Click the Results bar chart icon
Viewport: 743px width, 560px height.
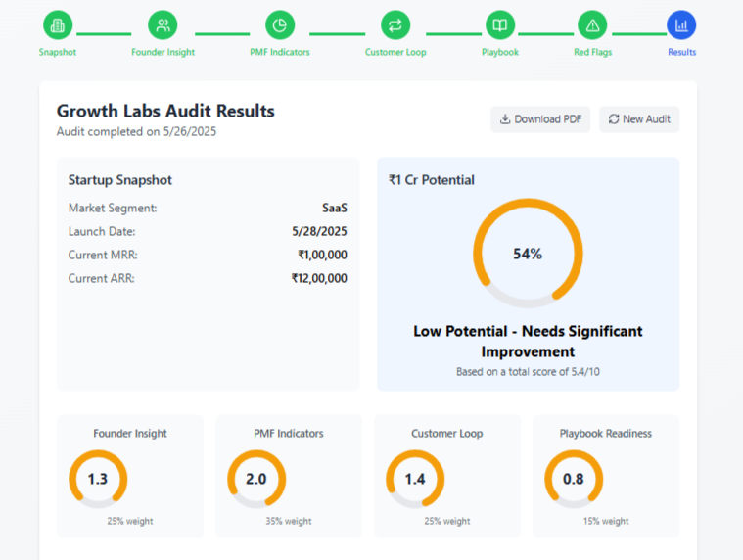[x=681, y=25]
